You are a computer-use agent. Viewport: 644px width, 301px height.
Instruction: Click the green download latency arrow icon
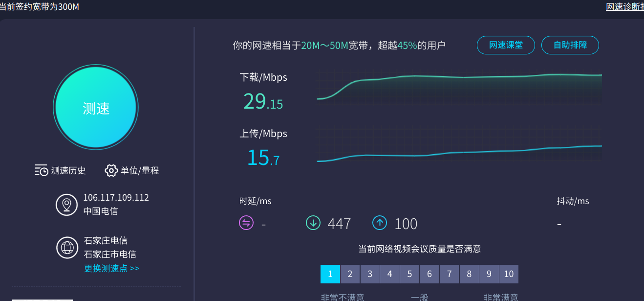[313, 223]
